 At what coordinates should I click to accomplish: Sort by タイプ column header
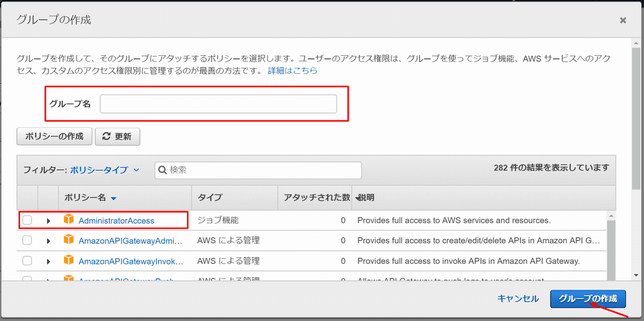(210, 197)
